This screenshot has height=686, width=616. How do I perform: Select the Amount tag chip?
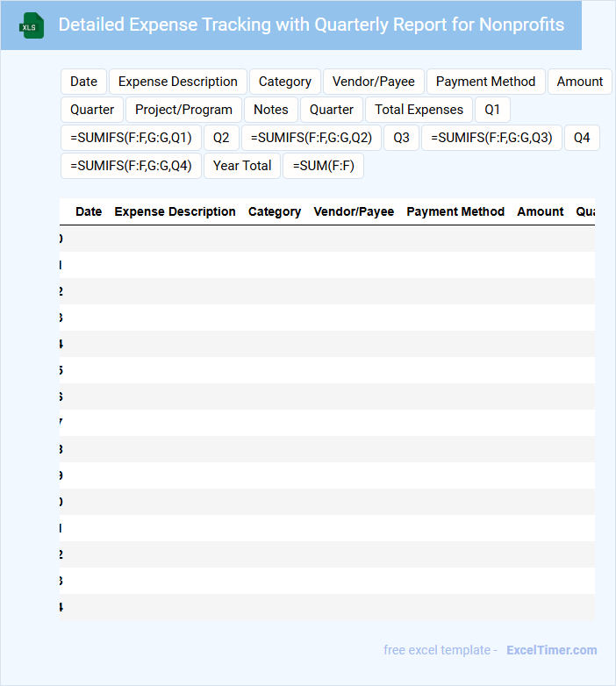point(580,82)
